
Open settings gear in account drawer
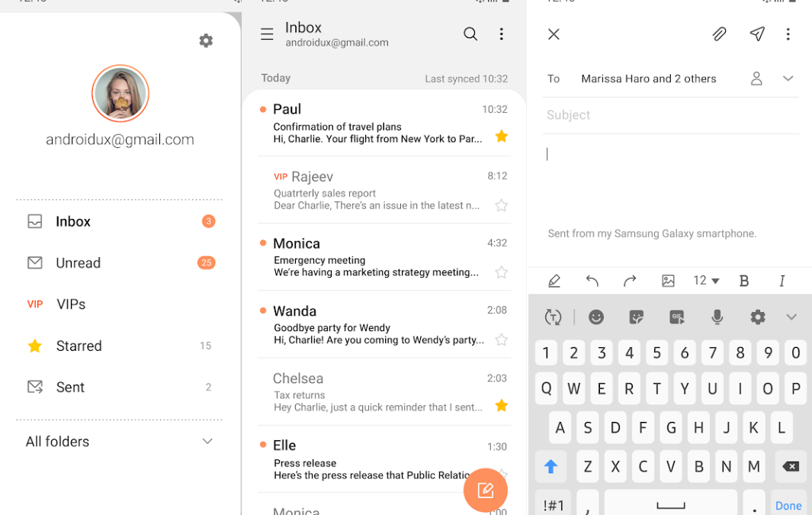pos(206,40)
